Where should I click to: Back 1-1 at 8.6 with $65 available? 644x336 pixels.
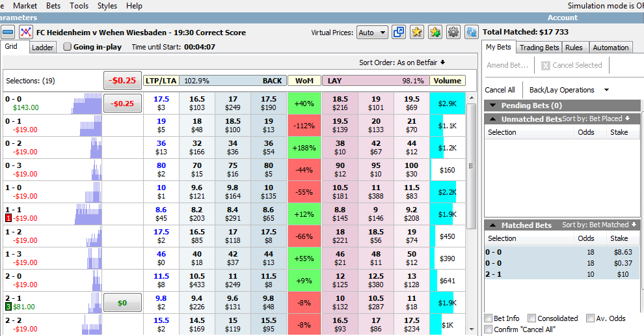click(268, 214)
